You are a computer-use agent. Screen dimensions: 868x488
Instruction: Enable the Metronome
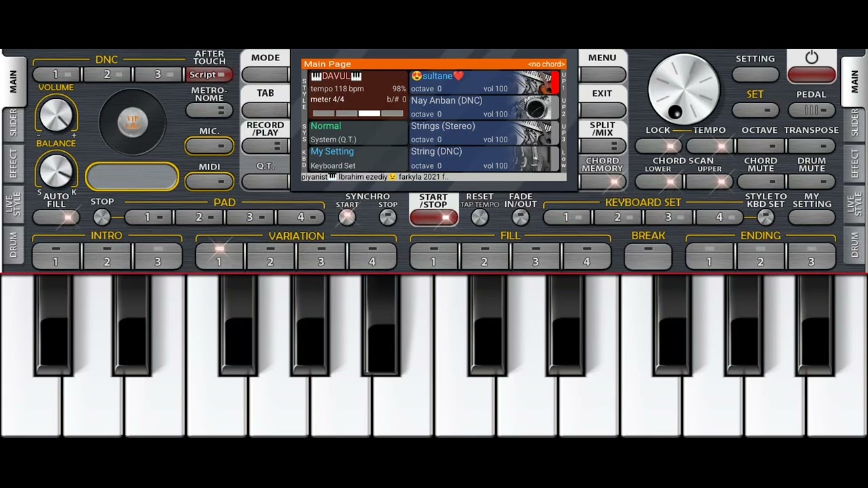pyautogui.click(x=210, y=110)
